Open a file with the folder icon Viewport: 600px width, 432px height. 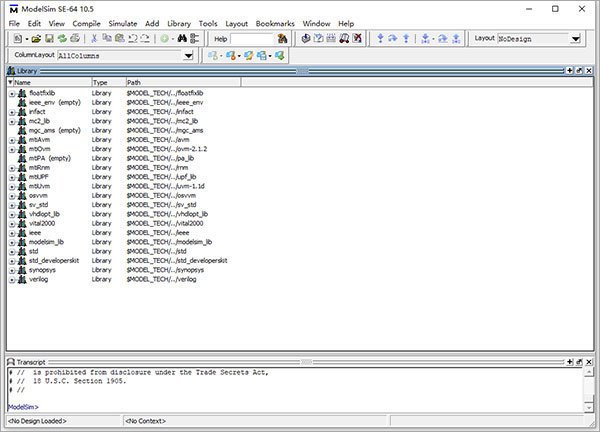click(36, 39)
